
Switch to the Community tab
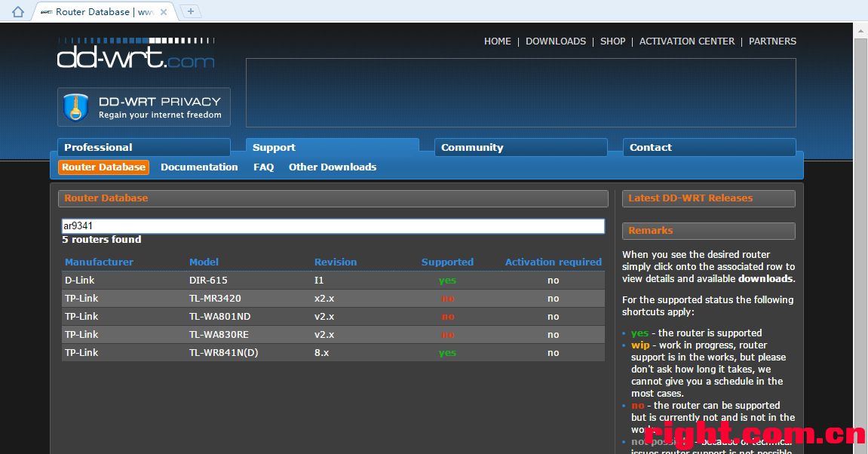[x=521, y=147]
